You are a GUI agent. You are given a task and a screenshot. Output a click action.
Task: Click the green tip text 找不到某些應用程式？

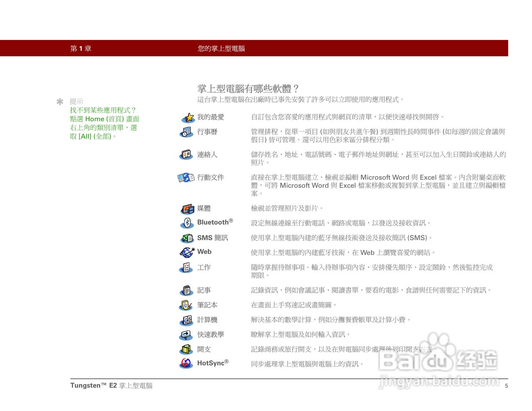pyautogui.click(x=103, y=110)
